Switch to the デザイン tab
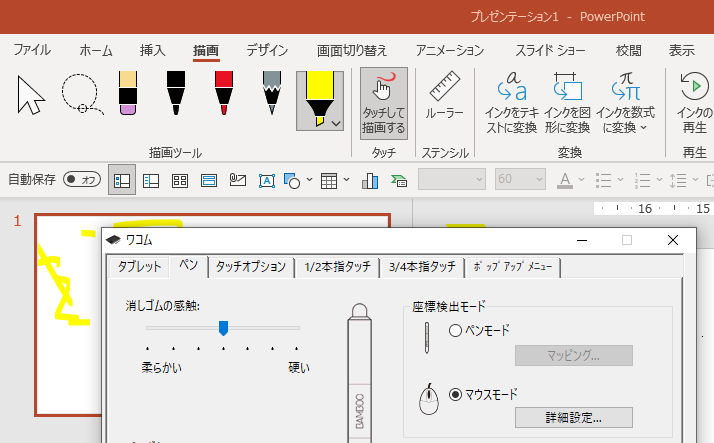Image resolution: width=714 pixels, height=443 pixels. pos(267,50)
